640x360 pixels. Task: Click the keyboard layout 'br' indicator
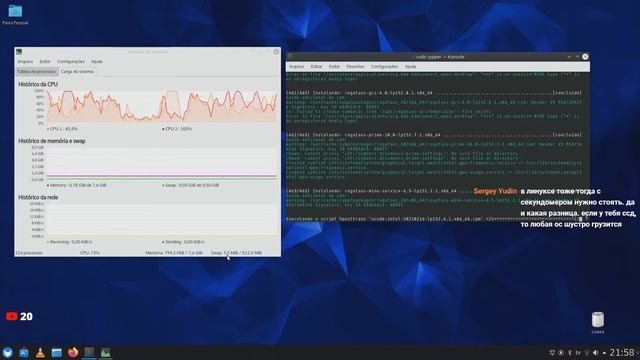click(x=578, y=353)
